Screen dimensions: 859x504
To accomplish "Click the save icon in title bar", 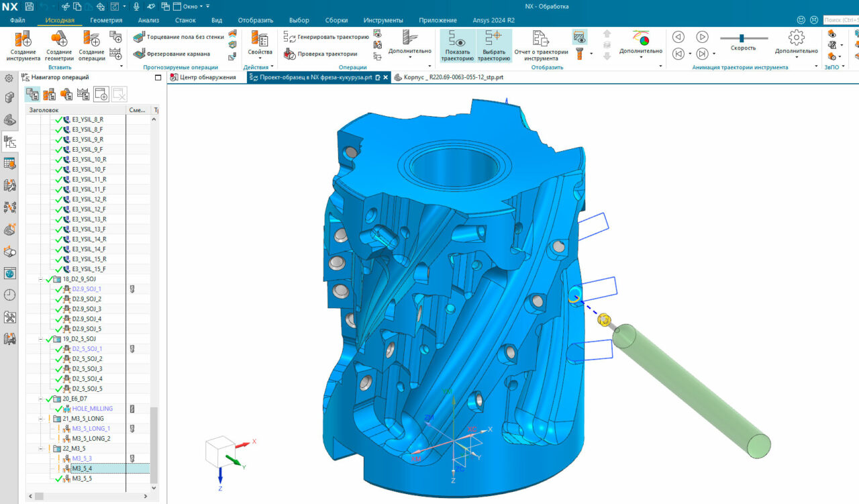I will [30, 7].
